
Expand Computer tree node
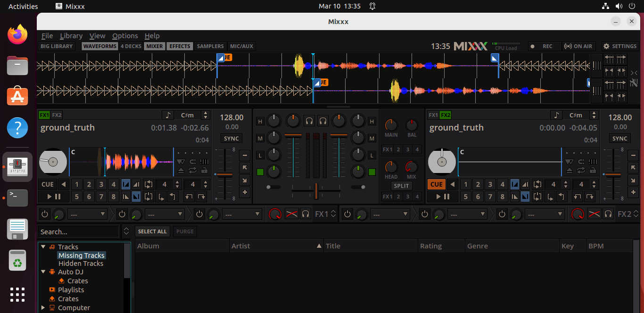point(43,308)
